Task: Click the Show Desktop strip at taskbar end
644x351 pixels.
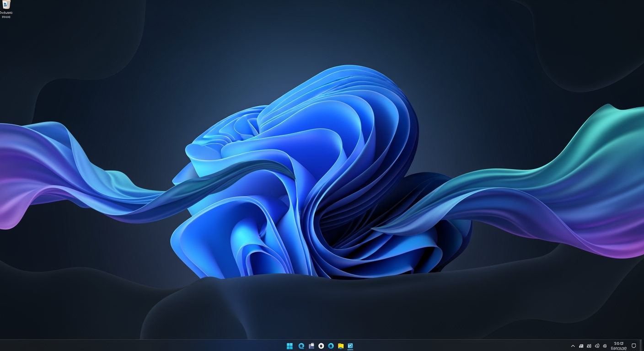Action: click(x=641, y=346)
